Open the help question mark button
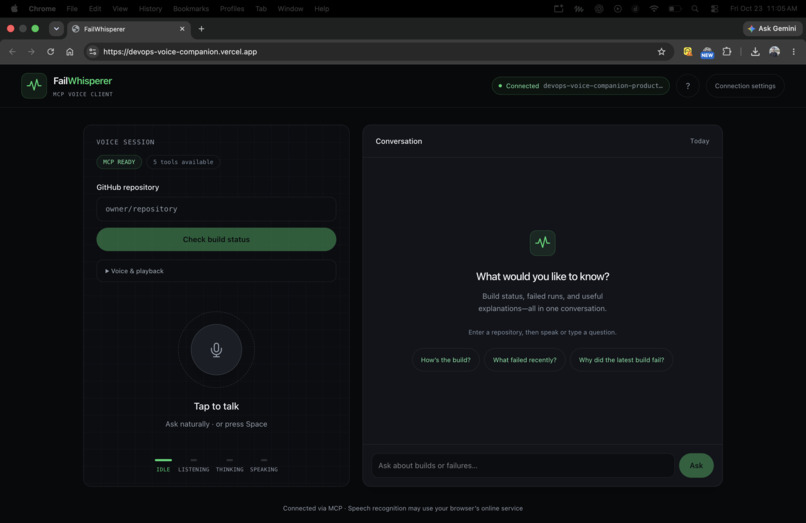 tap(688, 86)
